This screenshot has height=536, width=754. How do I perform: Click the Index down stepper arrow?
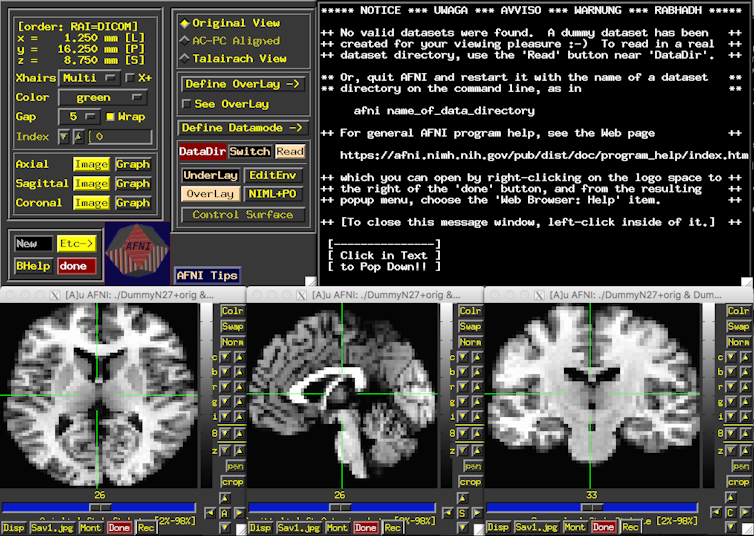pyautogui.click(x=63, y=137)
